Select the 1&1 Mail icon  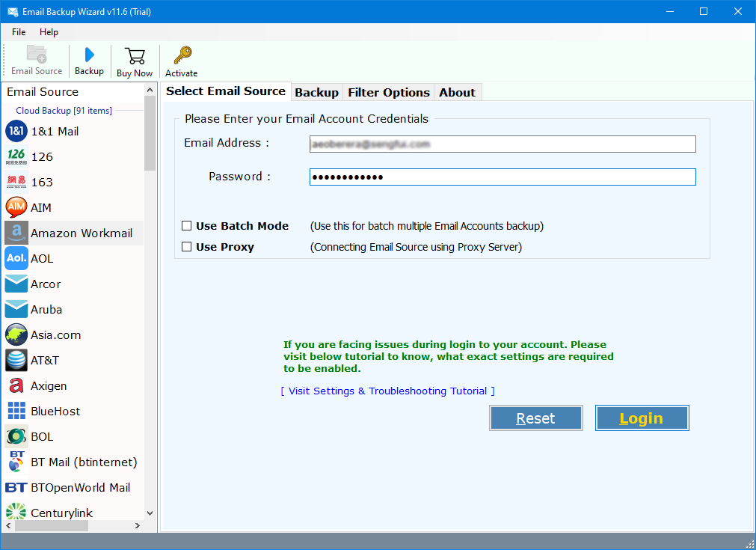[16, 131]
